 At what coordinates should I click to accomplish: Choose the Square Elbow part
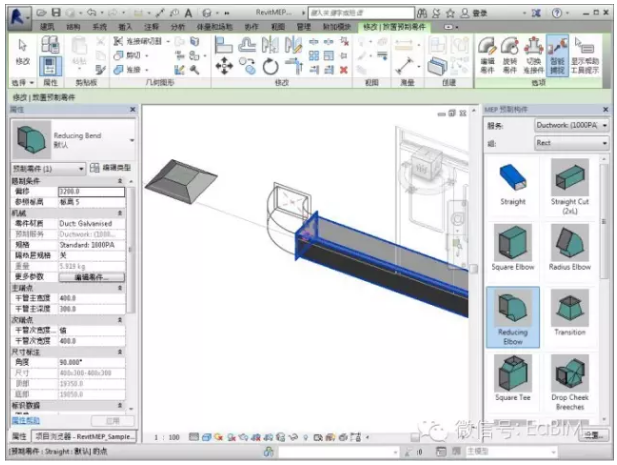coord(513,247)
